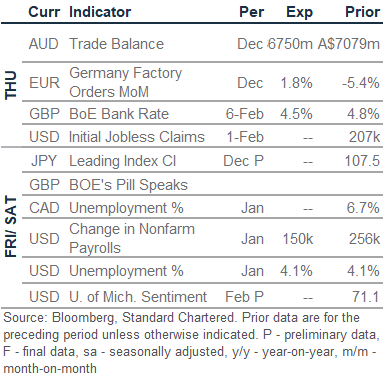Select the BoE Bank Rate indicator

(119, 114)
